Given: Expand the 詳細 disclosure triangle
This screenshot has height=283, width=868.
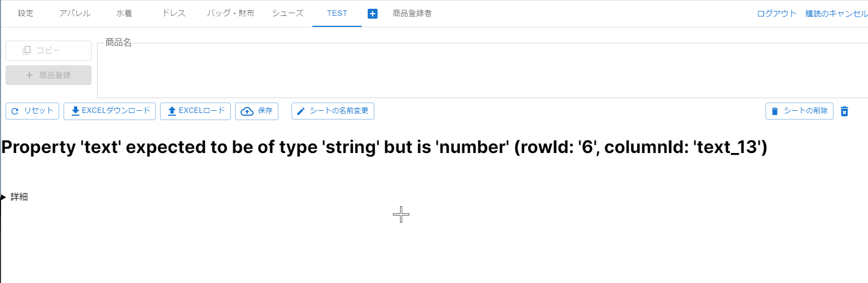Looking at the screenshot, I should 3,197.
